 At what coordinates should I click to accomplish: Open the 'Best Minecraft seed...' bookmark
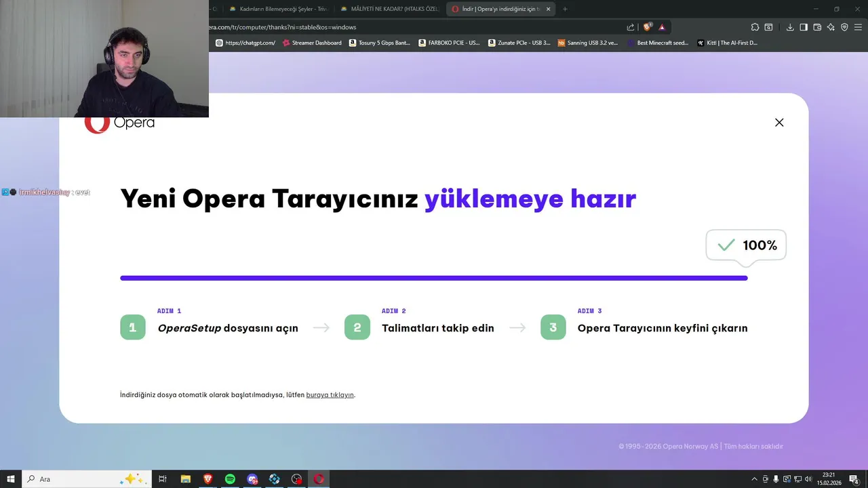658,43
